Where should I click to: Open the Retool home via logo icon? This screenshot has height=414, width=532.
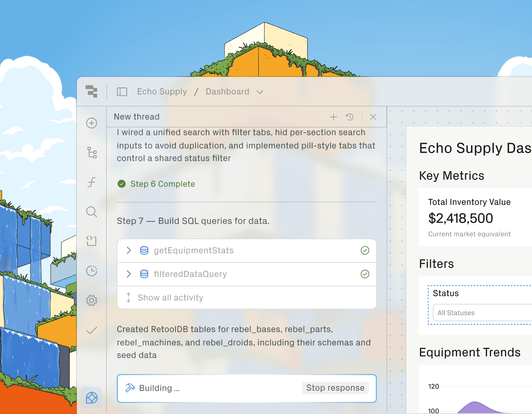[91, 92]
